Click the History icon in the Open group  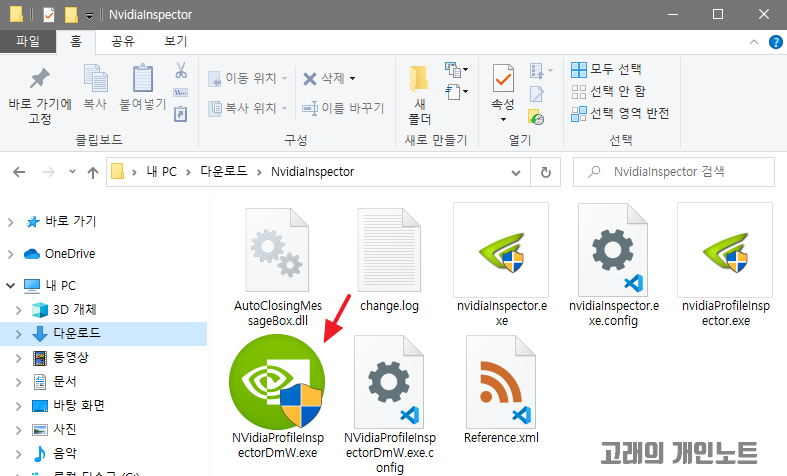pyautogui.click(x=537, y=116)
